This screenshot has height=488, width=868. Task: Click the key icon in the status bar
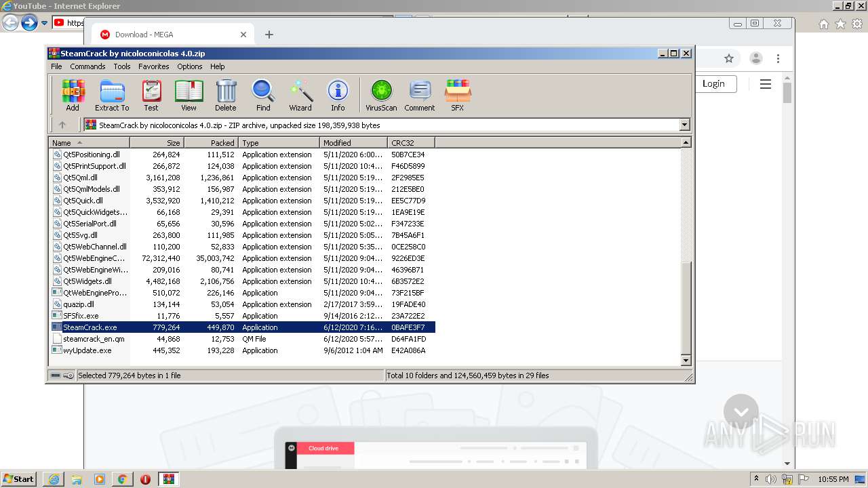click(x=68, y=375)
